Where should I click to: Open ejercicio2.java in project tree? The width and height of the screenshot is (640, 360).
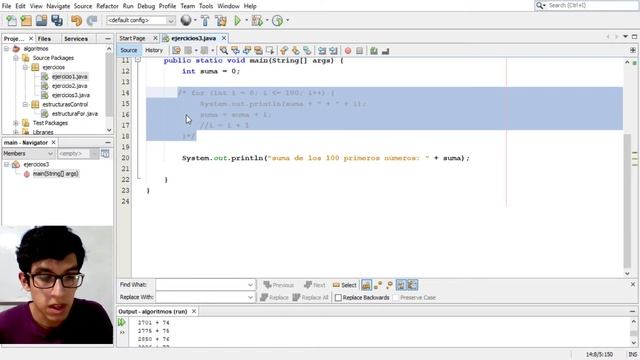[69, 86]
